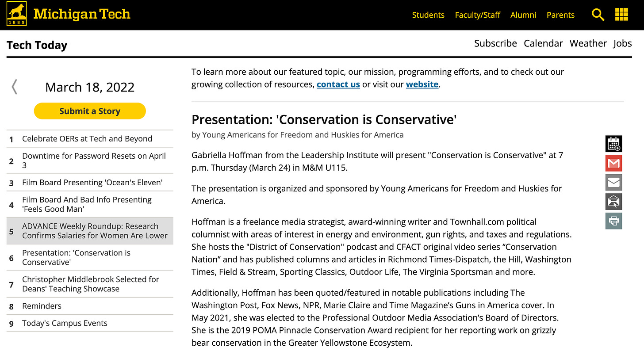
Task: Open the Jobs link
Action: 622,43
